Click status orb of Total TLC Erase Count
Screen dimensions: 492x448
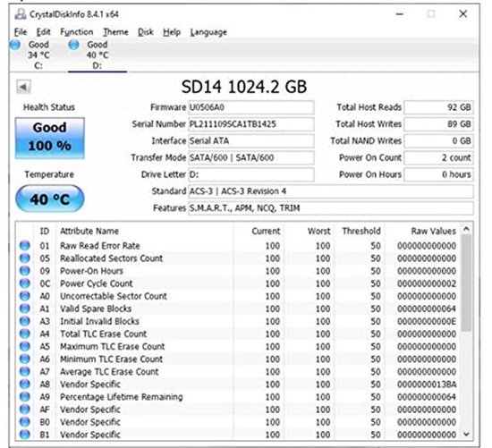tap(25, 334)
